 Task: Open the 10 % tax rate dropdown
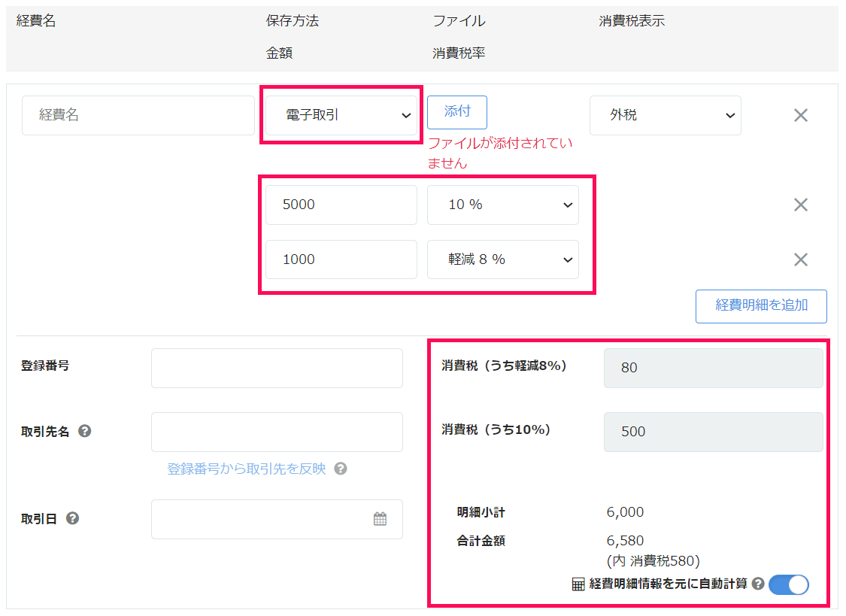[503, 205]
